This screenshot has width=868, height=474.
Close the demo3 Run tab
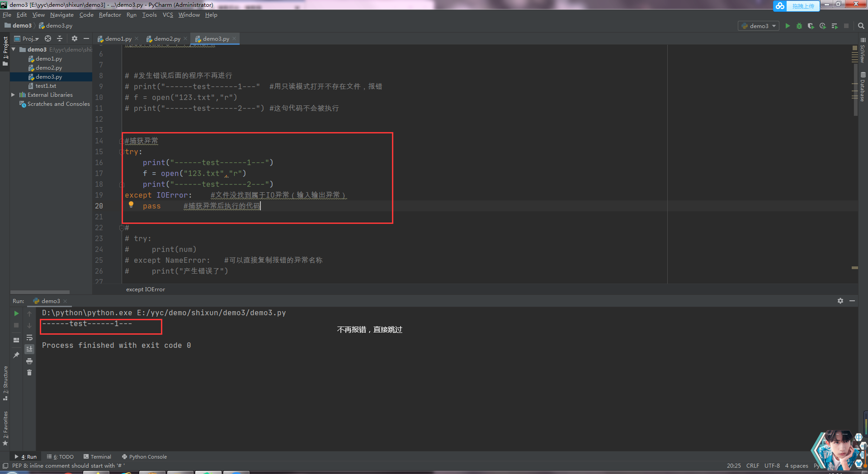(x=65, y=301)
